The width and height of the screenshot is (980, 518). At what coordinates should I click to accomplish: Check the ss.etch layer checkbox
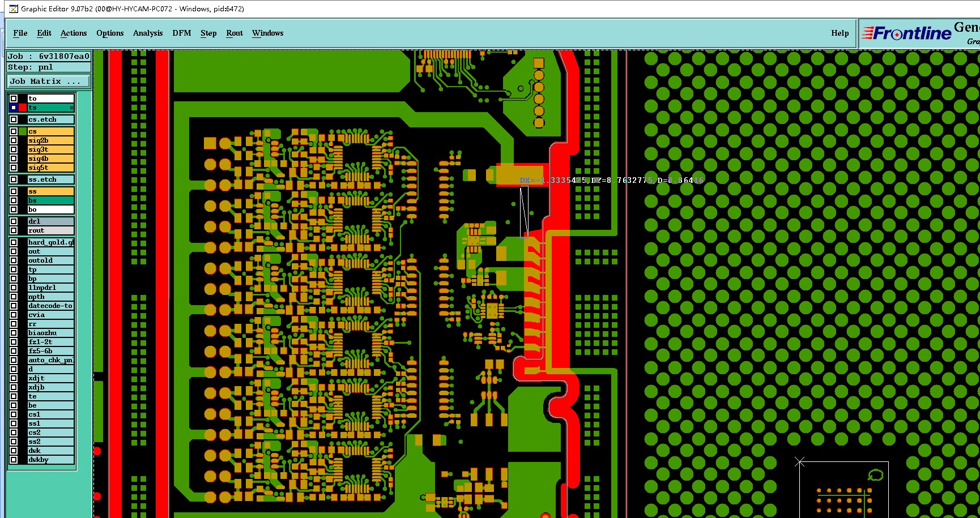tap(14, 179)
